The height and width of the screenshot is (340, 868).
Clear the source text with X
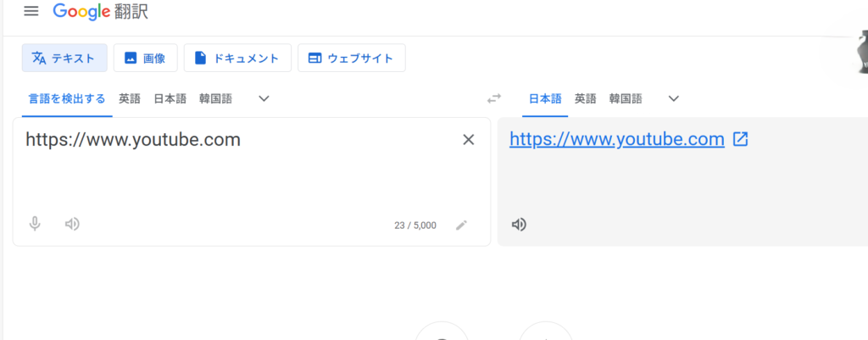pos(468,140)
